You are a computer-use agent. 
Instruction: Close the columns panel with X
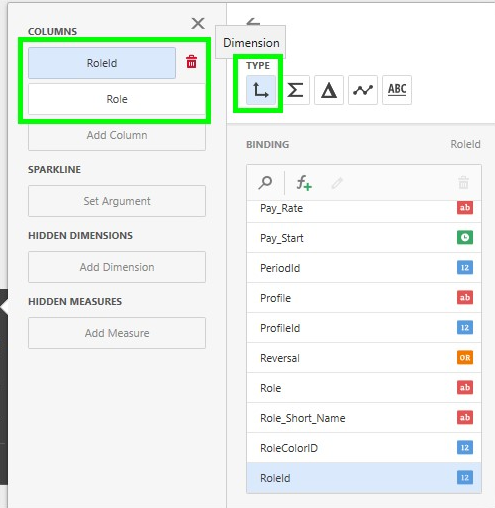(198, 23)
